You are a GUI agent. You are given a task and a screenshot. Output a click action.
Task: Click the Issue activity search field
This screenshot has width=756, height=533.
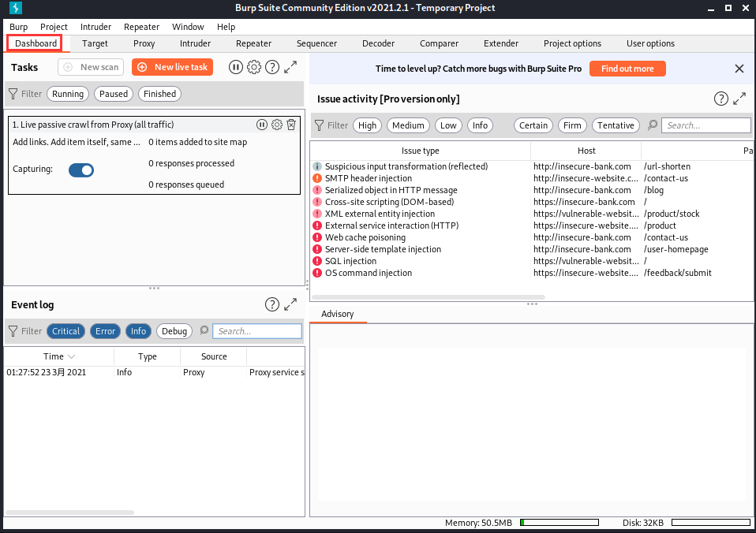[705, 125]
